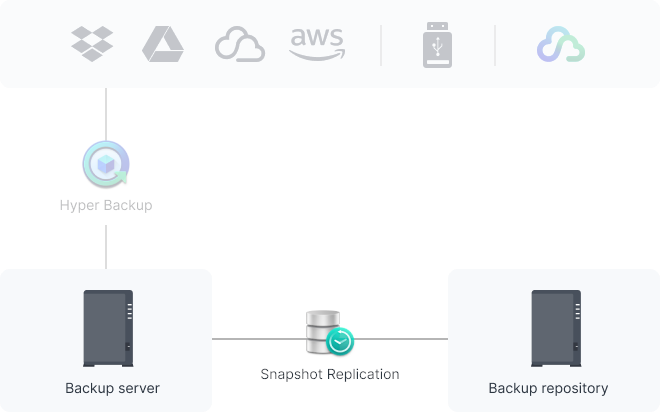This screenshot has height=412, width=660.
Task: Click line joining Backup server and Snapshot Replication
Action: [259, 339]
